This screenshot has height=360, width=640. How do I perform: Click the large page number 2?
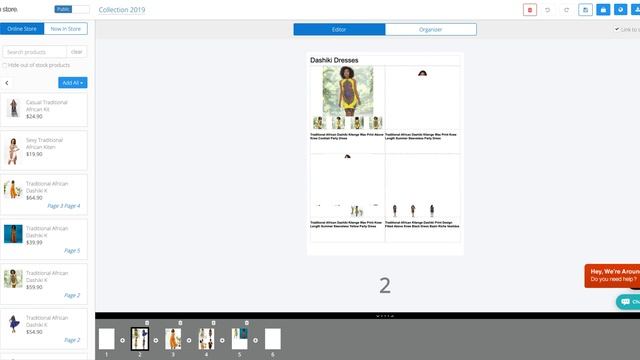(385, 285)
